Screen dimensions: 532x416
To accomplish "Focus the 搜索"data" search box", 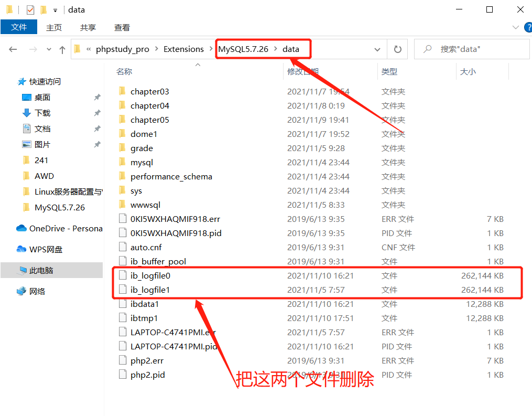I will tap(472, 49).
